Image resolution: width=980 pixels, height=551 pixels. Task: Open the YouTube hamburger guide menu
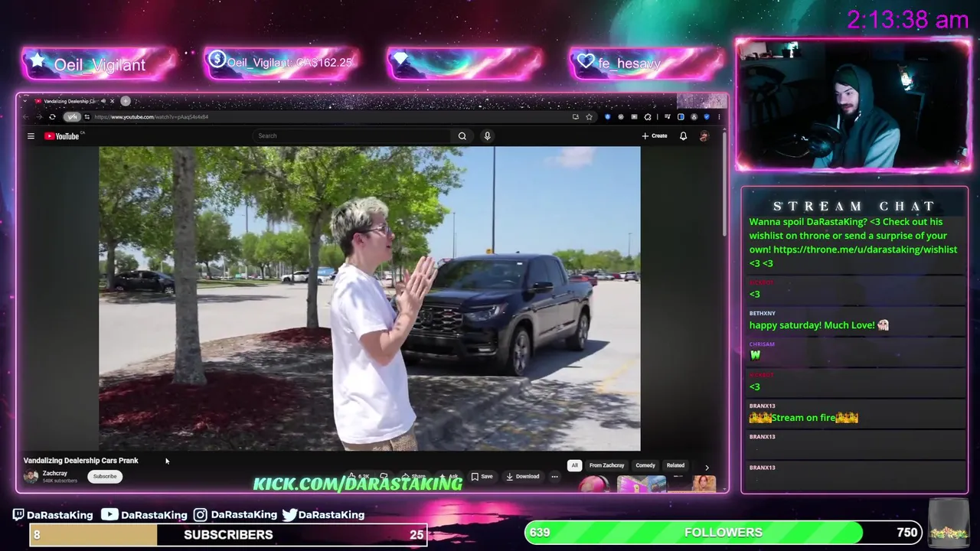[31, 136]
